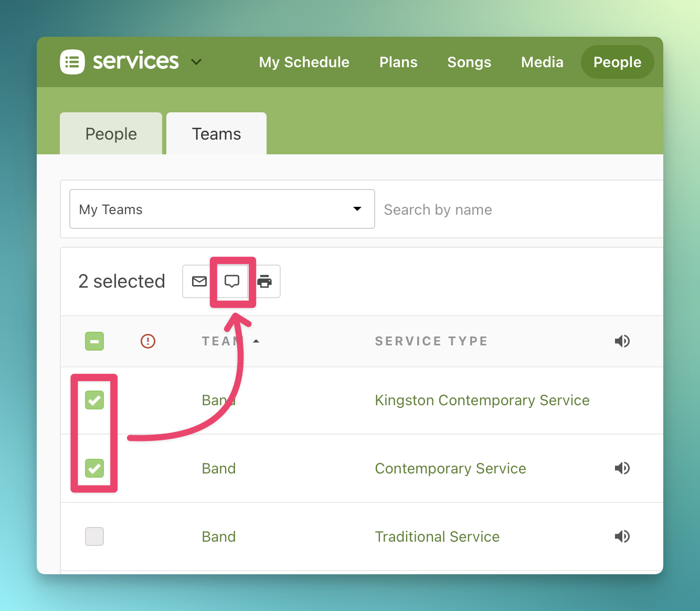Uncheck the Kingston Contemporary Service Band checkbox
Viewport: 700px width, 611px height.
click(94, 400)
